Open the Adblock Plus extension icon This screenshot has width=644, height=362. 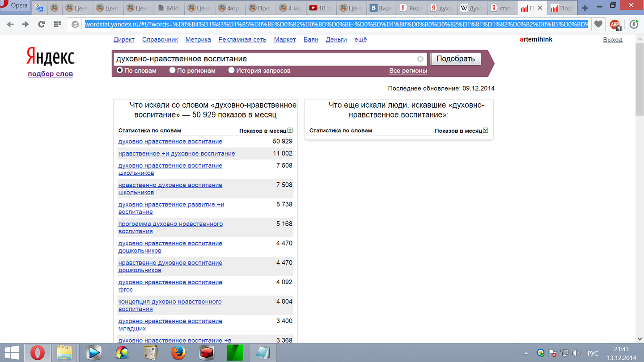click(615, 25)
